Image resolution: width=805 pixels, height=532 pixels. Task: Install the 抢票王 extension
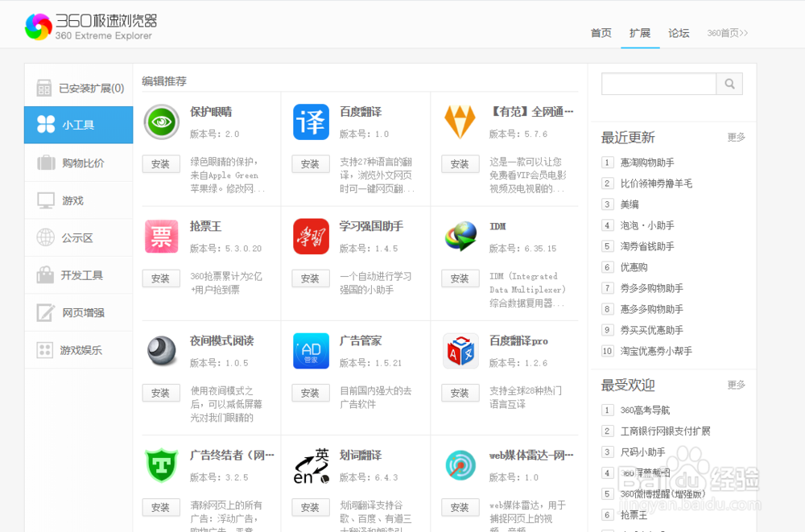(x=161, y=278)
